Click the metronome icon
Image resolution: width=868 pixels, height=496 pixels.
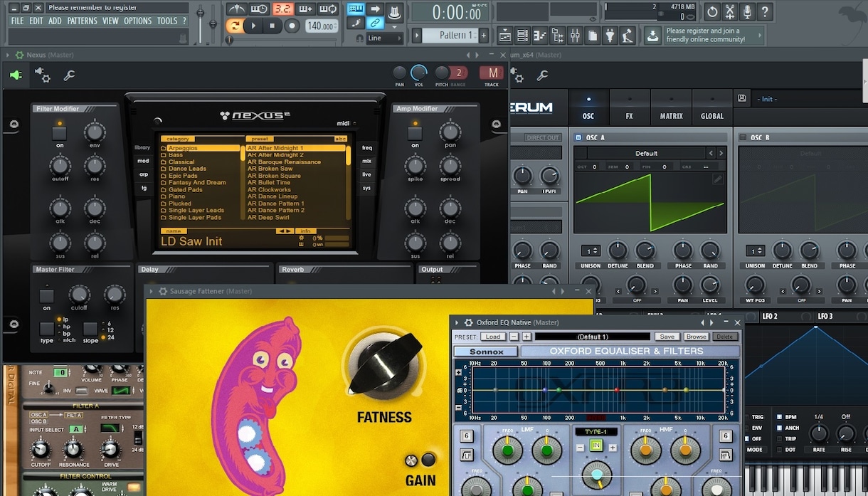[236, 9]
